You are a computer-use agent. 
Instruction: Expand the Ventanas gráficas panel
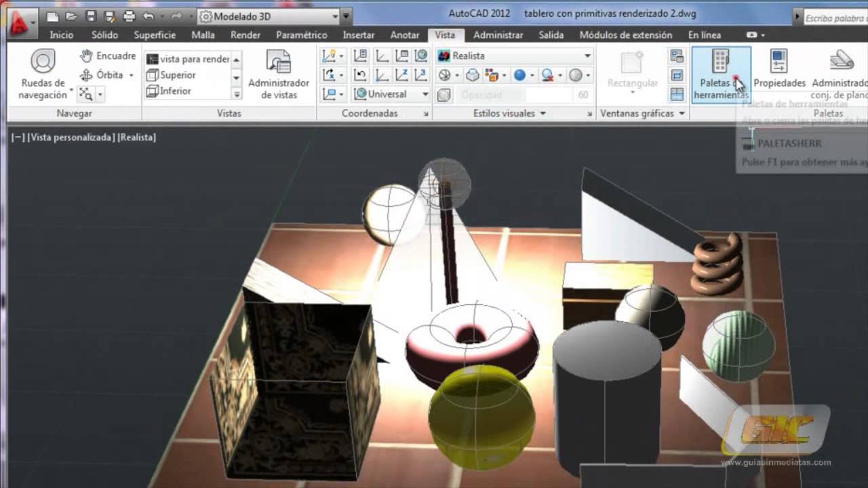[642, 113]
